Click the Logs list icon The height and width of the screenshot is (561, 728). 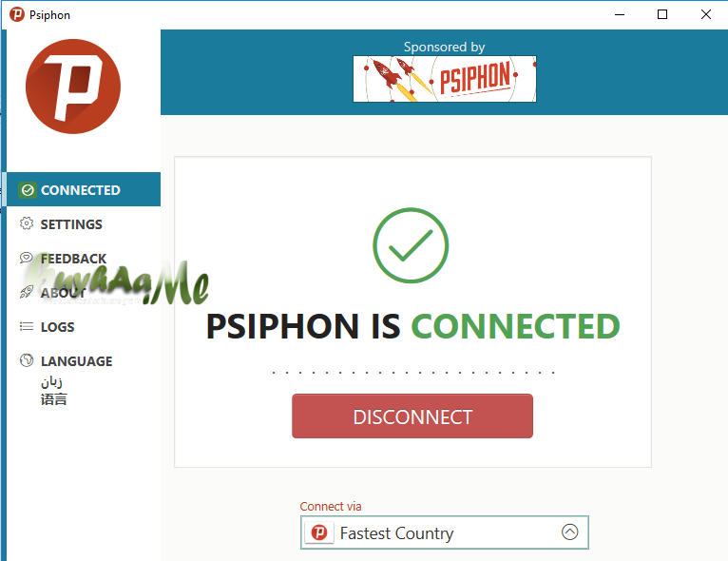tap(27, 326)
